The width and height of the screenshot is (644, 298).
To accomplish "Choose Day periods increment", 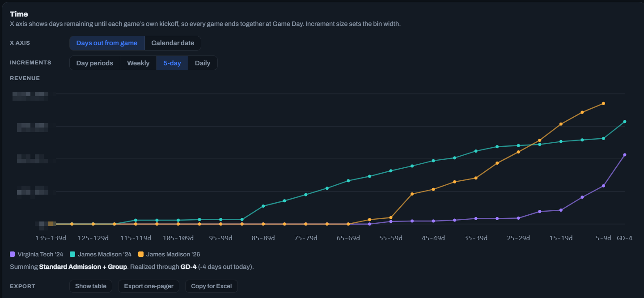I will [x=95, y=63].
